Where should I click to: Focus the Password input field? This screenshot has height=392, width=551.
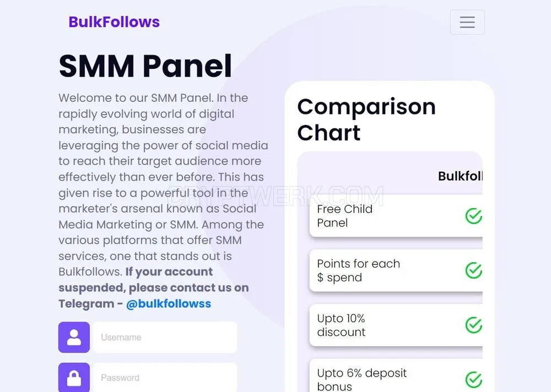point(165,378)
